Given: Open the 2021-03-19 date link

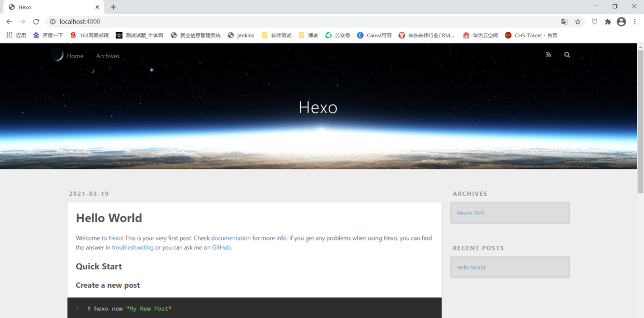Looking at the screenshot, I should click(89, 194).
